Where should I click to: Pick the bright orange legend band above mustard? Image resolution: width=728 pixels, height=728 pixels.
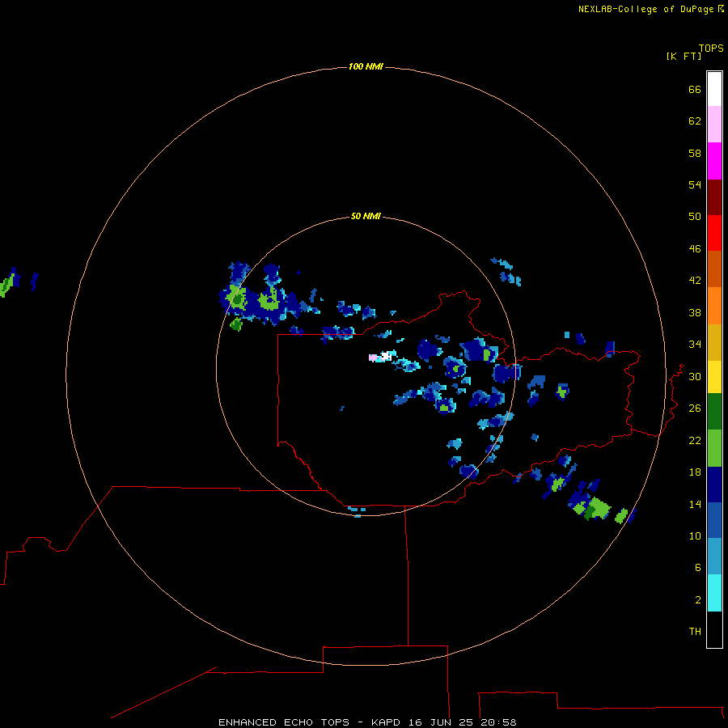[x=714, y=306]
